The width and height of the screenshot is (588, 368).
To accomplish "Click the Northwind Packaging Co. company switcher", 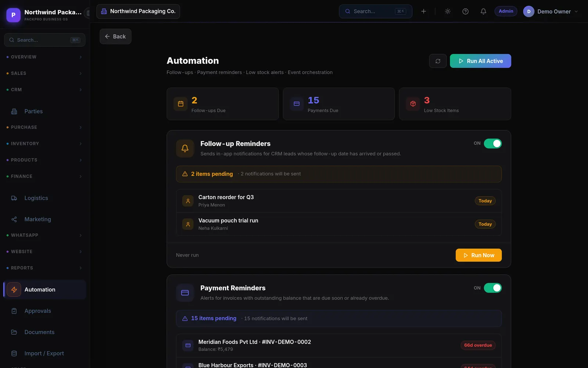I will [138, 11].
